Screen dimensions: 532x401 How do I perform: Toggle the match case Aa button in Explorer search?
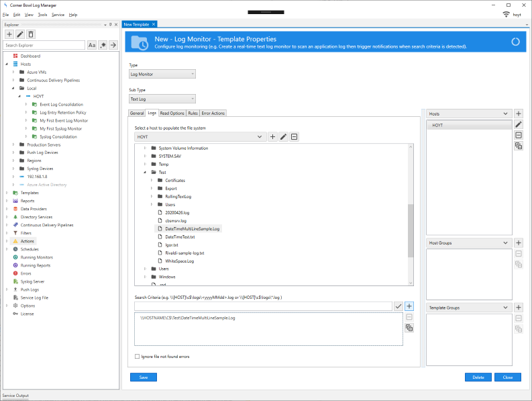coord(92,45)
